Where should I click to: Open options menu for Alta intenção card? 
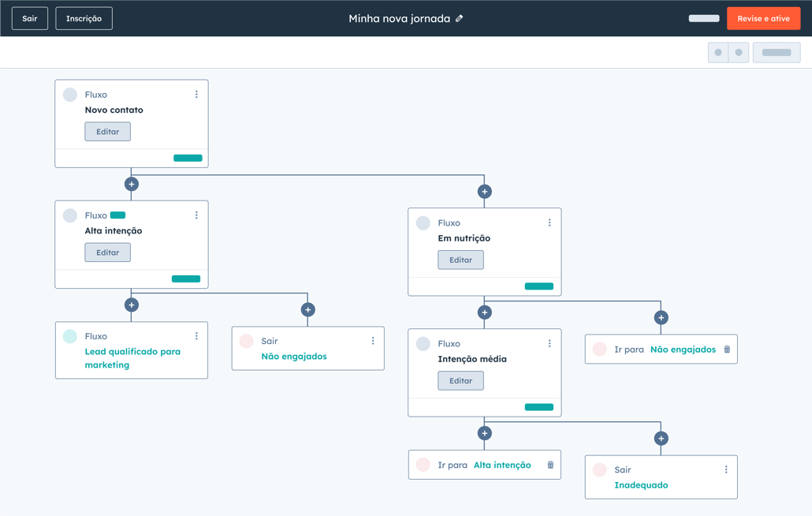[x=196, y=215]
